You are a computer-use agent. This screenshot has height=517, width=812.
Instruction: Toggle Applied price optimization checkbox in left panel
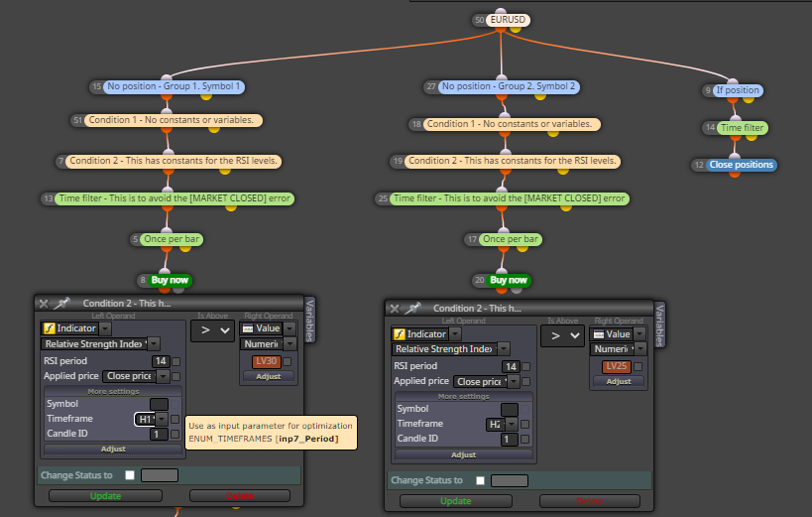176,376
